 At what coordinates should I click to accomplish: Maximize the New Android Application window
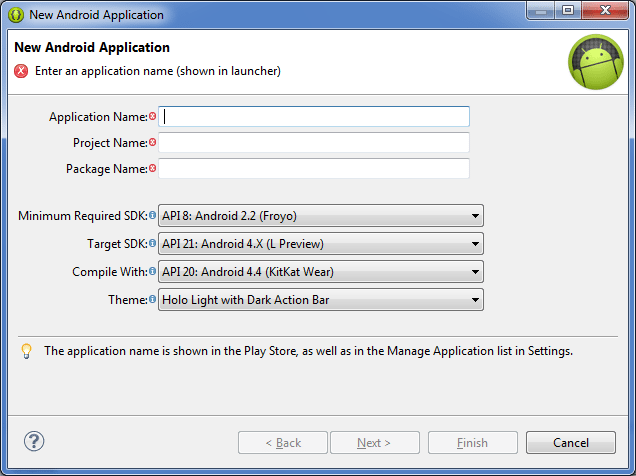tap(568, 10)
